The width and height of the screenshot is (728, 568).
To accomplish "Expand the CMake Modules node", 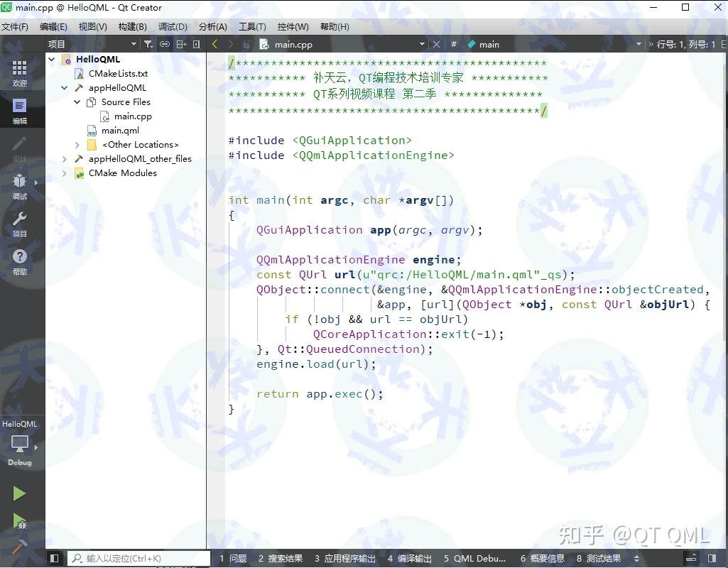I will click(x=65, y=173).
